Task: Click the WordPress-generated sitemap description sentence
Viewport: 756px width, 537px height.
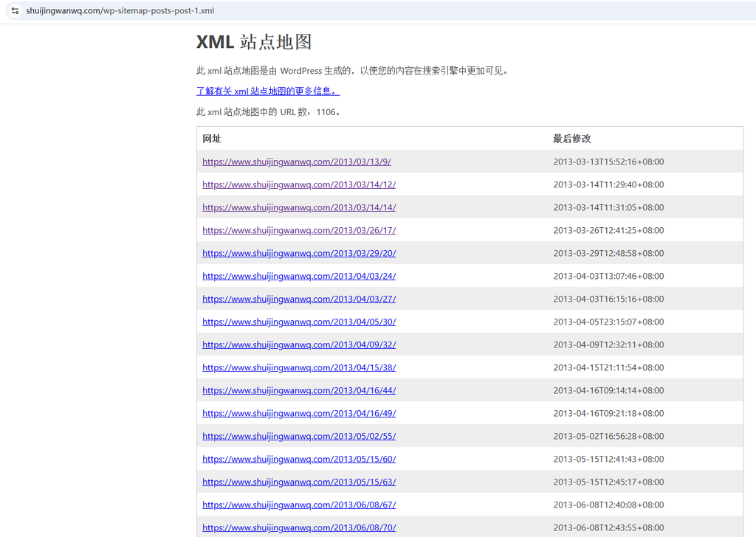Action: (x=353, y=71)
